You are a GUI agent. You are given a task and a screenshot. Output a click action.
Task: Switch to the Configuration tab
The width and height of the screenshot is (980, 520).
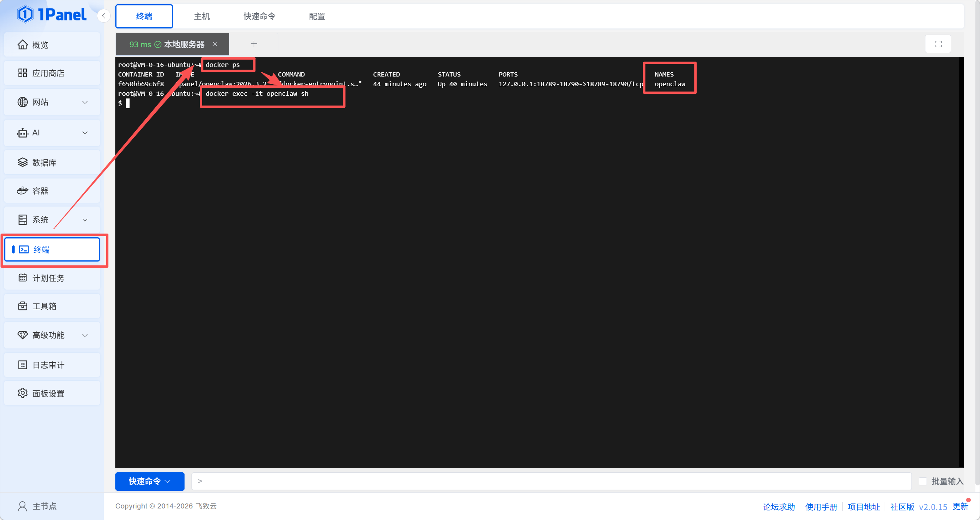(x=317, y=16)
